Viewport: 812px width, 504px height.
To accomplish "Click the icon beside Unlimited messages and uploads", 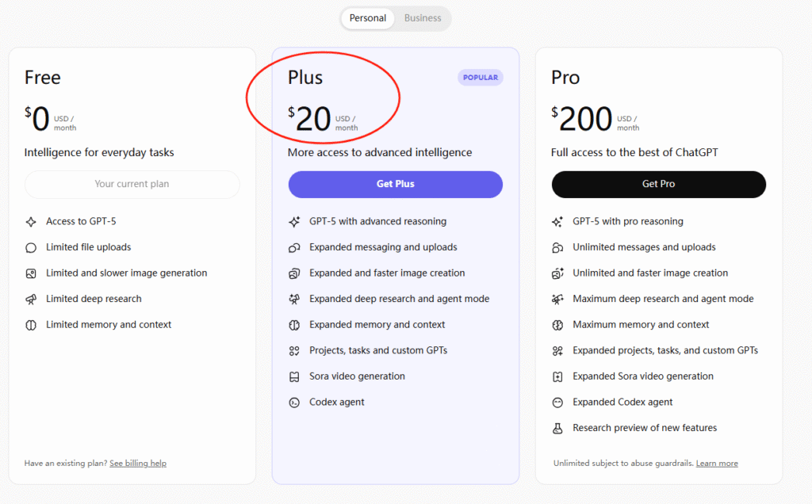I will pos(557,248).
